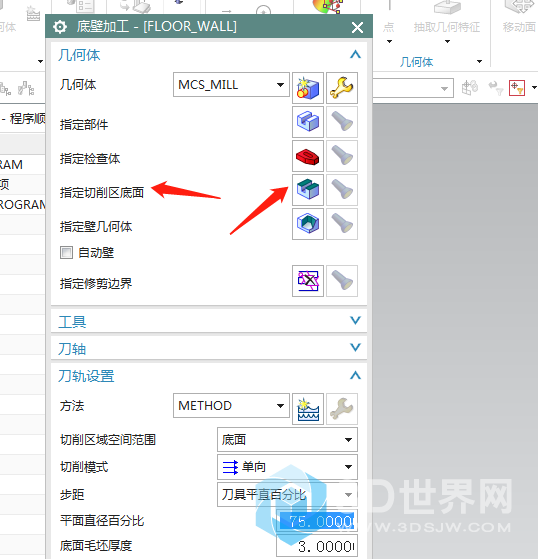Expand the 刀轴 section

[209, 348]
